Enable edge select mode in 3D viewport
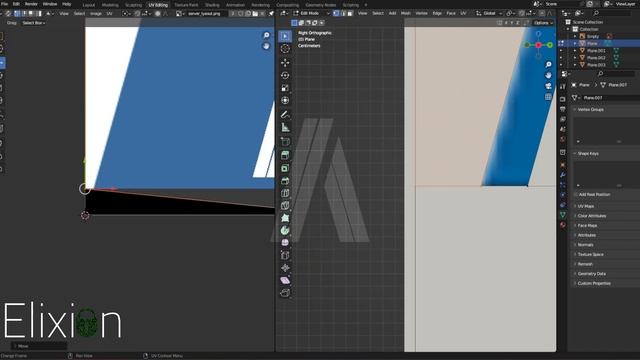This screenshot has width=640, height=360. (343, 13)
